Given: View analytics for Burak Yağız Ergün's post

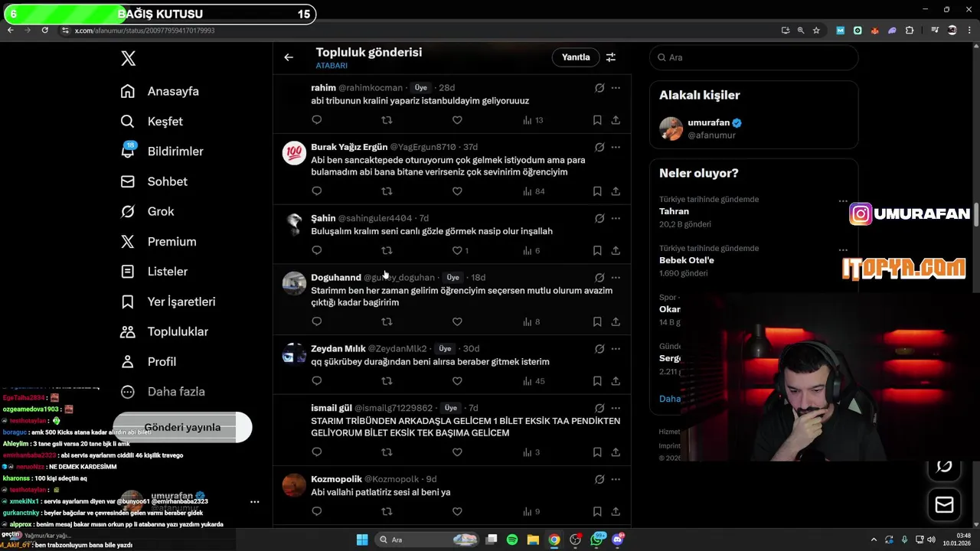Looking at the screenshot, I should click(534, 191).
